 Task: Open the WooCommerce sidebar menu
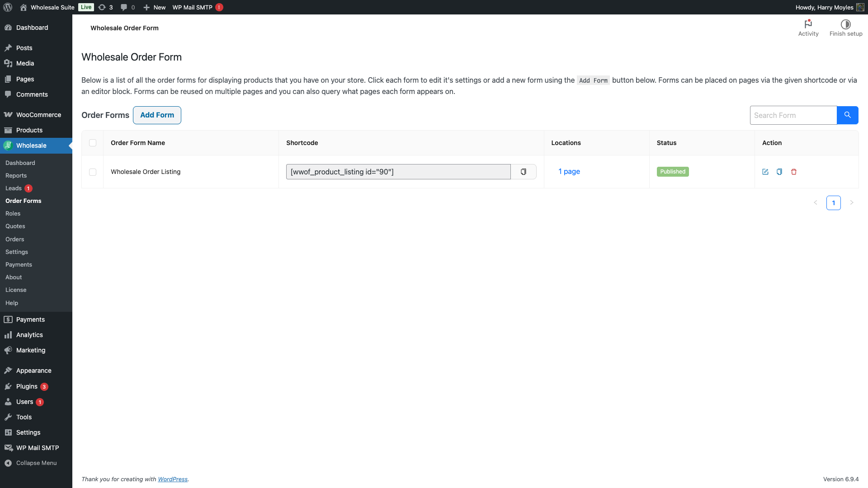[38, 115]
